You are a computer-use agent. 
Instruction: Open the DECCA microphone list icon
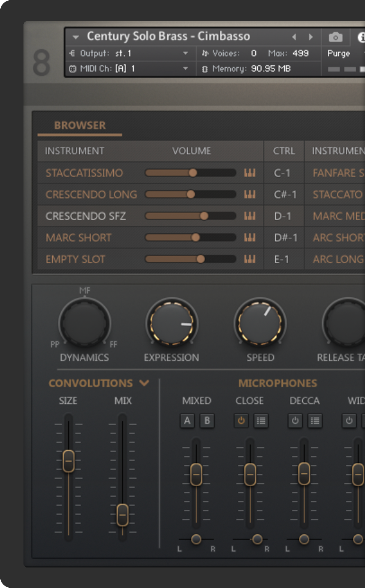(315, 421)
